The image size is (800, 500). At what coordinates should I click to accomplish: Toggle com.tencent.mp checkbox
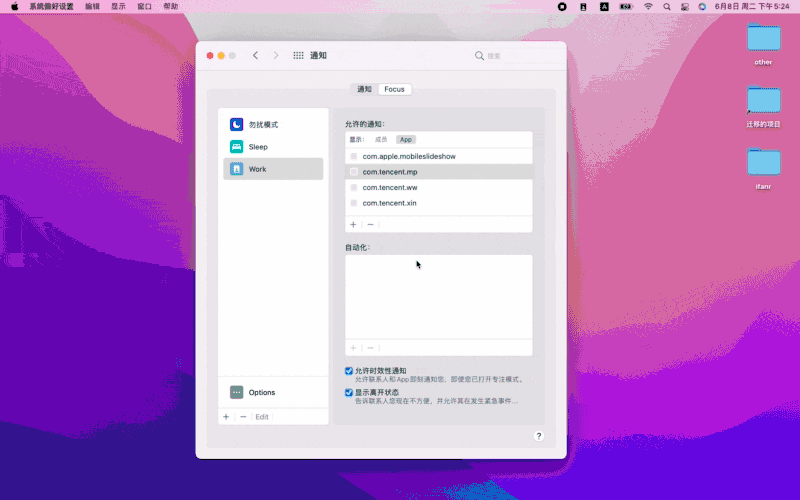[x=354, y=172]
